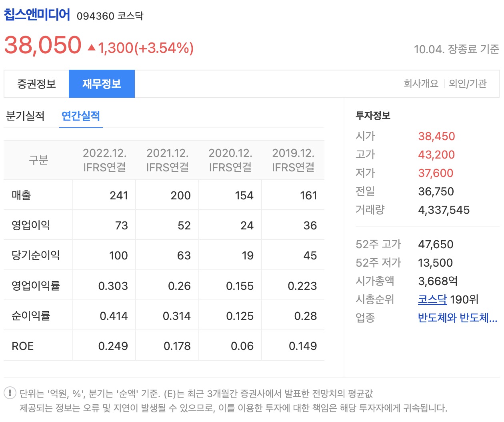Image resolution: width=504 pixels, height=422 pixels.
Task: Click the 52주 저가 value 13,500
Action: tap(435, 263)
